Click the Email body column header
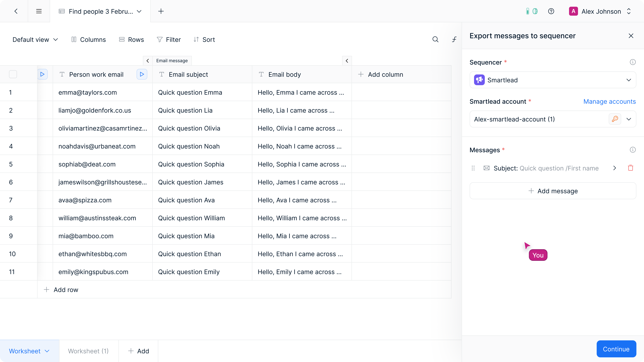 (302, 74)
